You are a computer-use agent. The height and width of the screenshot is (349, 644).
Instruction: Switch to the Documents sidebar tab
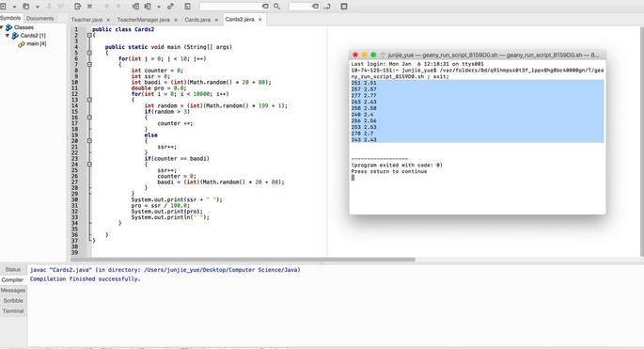(39, 19)
